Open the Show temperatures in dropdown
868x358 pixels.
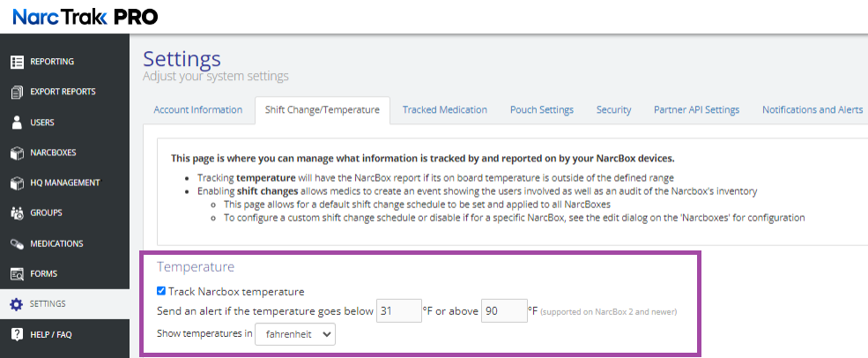294,334
